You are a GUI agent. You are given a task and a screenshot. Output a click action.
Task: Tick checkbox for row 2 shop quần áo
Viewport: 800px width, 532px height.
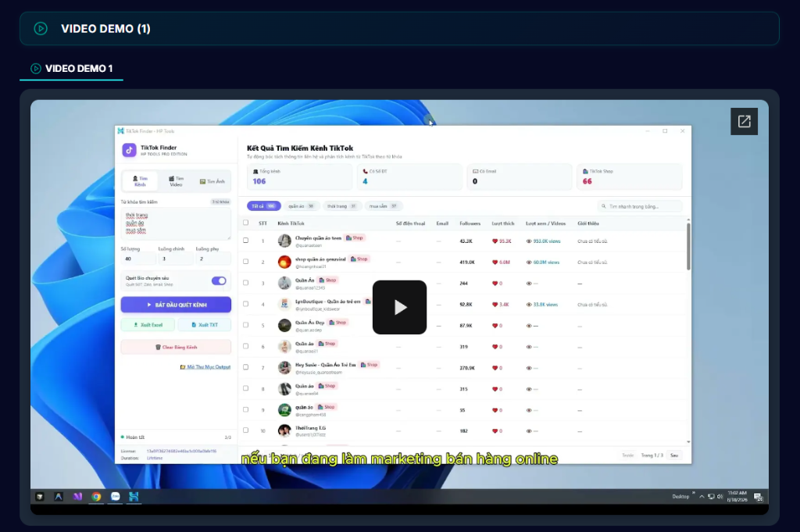[246, 261]
